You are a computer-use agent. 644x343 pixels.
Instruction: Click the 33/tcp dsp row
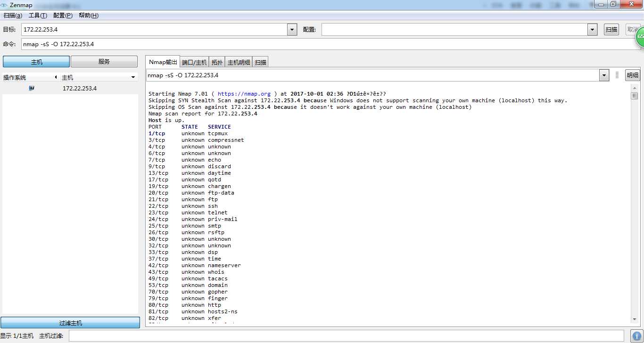pos(183,252)
